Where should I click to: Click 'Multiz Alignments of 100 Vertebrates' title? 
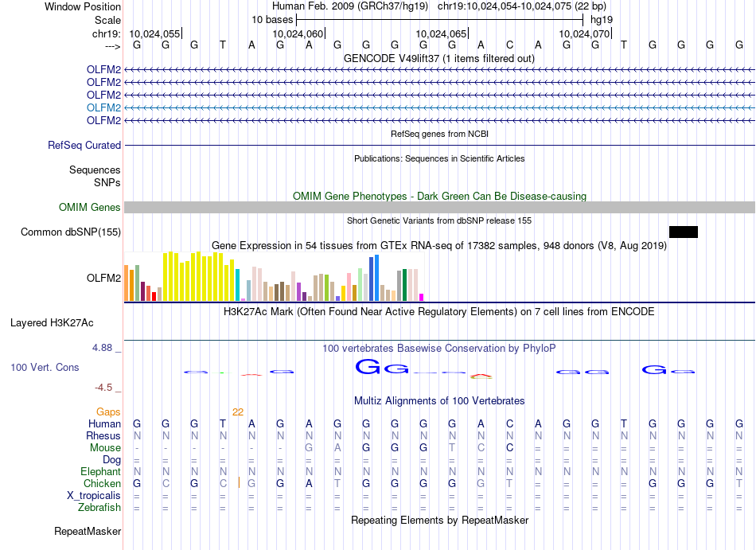tap(439, 400)
